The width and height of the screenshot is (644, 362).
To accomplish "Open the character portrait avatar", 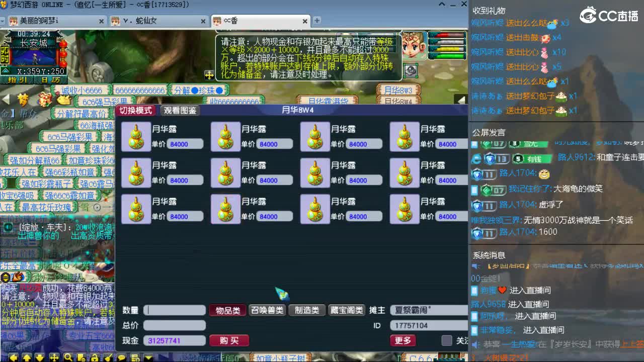I will click(x=414, y=45).
